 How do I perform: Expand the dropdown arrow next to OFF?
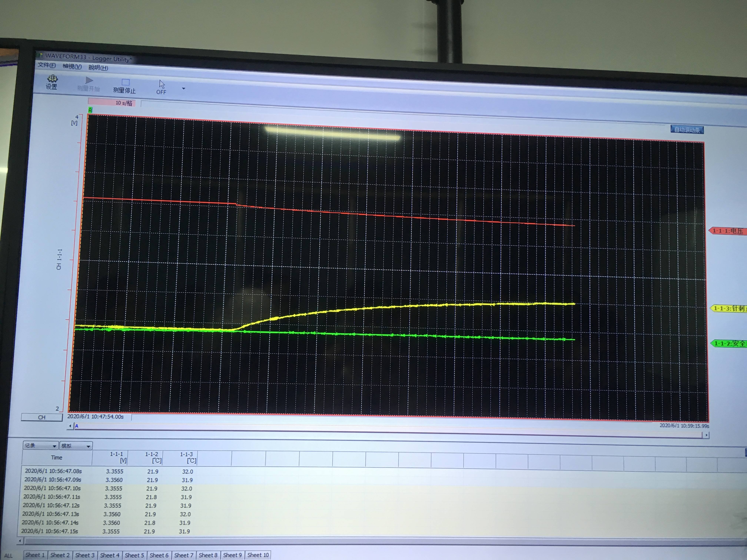coord(184,89)
